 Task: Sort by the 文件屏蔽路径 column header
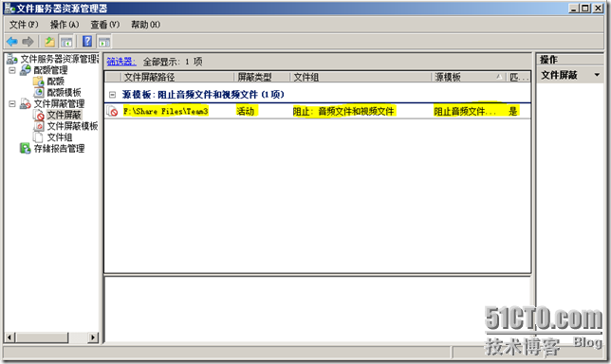click(177, 77)
